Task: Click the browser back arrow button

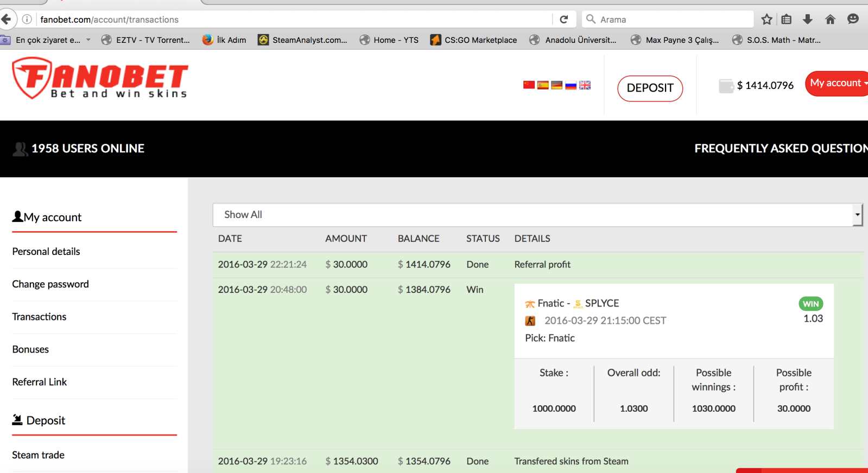Action: pos(6,20)
